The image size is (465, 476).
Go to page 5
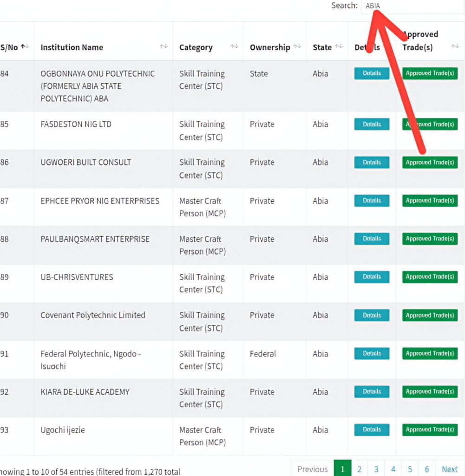410,469
